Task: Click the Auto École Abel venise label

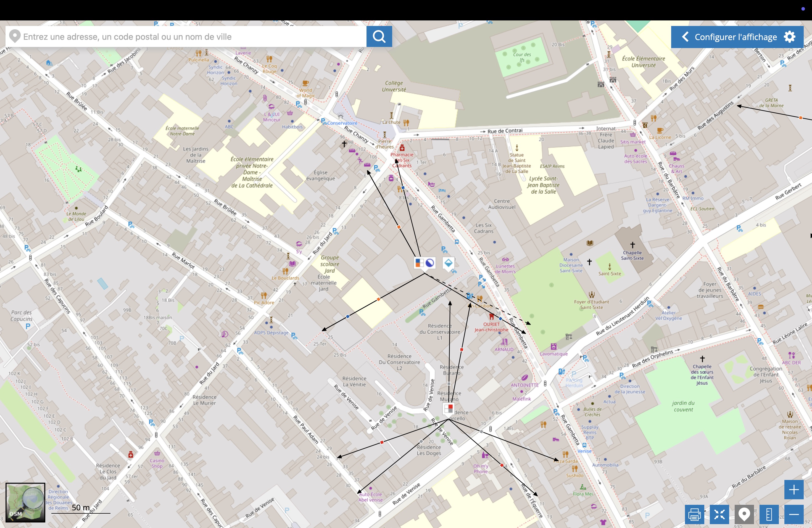Action: [371, 497]
